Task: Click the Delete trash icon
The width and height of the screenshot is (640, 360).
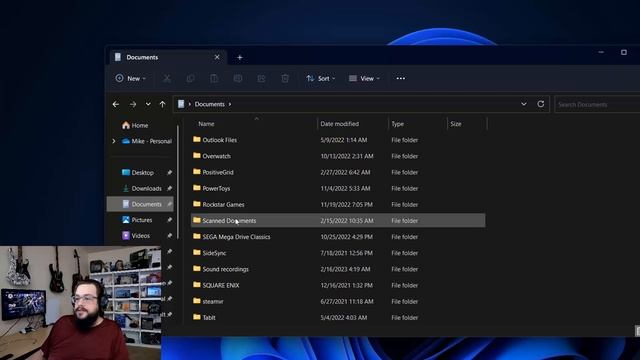Action: 285,78
